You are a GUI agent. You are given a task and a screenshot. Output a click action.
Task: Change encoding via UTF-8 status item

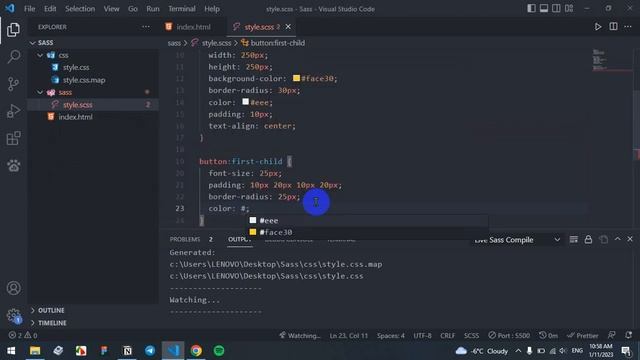[422, 336]
